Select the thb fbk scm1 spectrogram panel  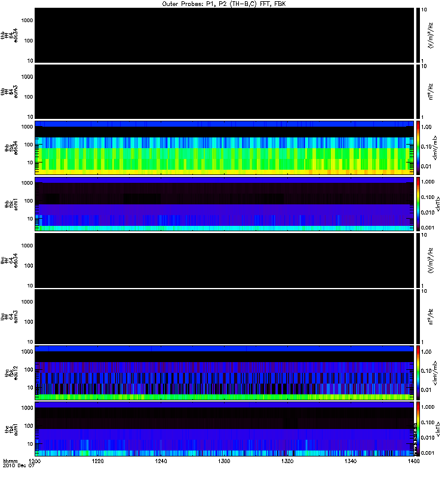click(224, 204)
